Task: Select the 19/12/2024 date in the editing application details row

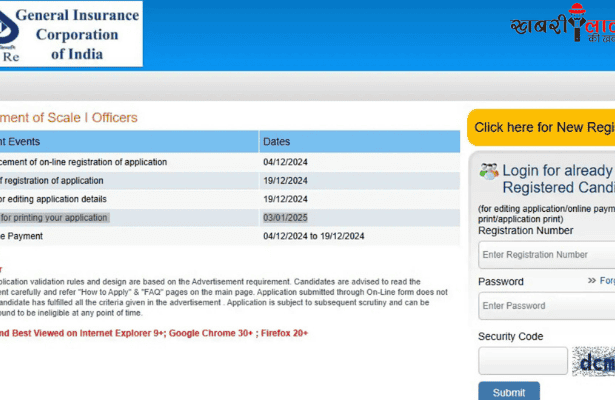Action: click(x=285, y=199)
